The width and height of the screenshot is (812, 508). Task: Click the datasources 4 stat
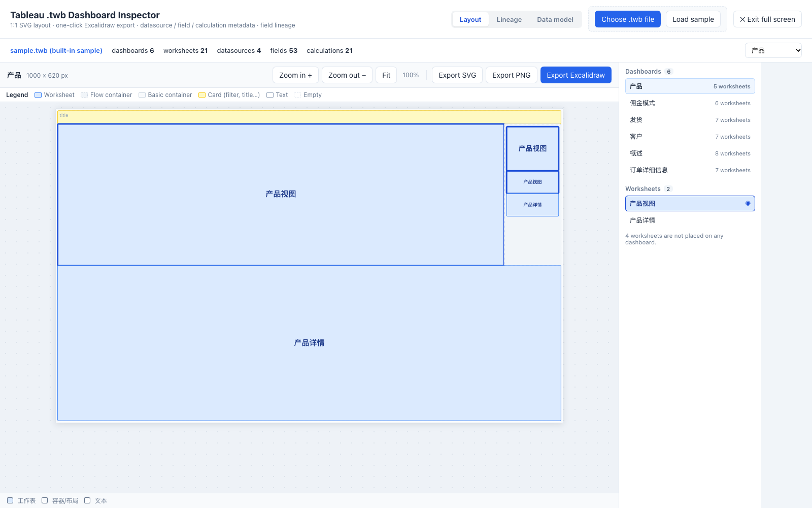click(239, 50)
